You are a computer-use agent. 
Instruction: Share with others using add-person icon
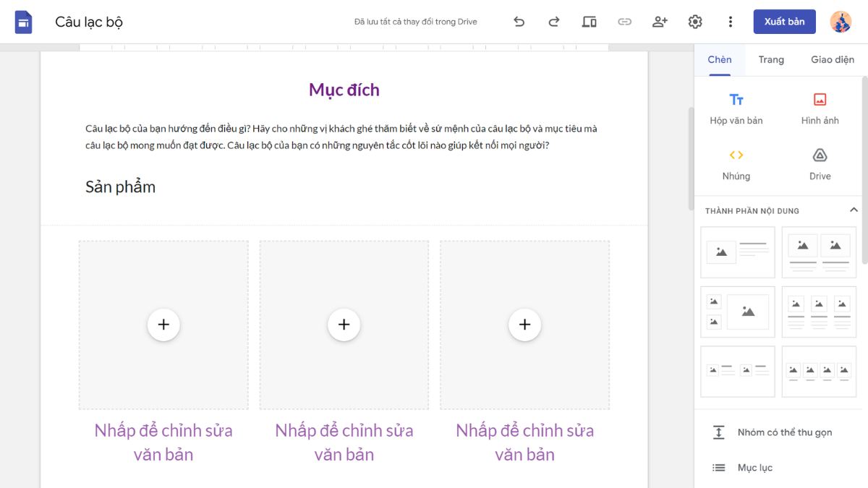click(660, 22)
